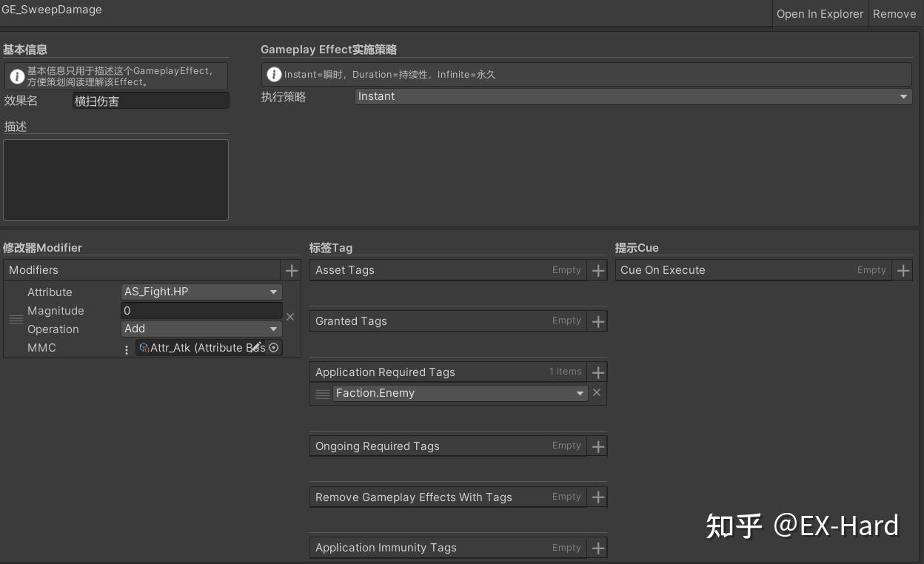Open the Faction.Enemy tag selection dropdown
Viewport: 924px width, 564px height.
(x=459, y=393)
